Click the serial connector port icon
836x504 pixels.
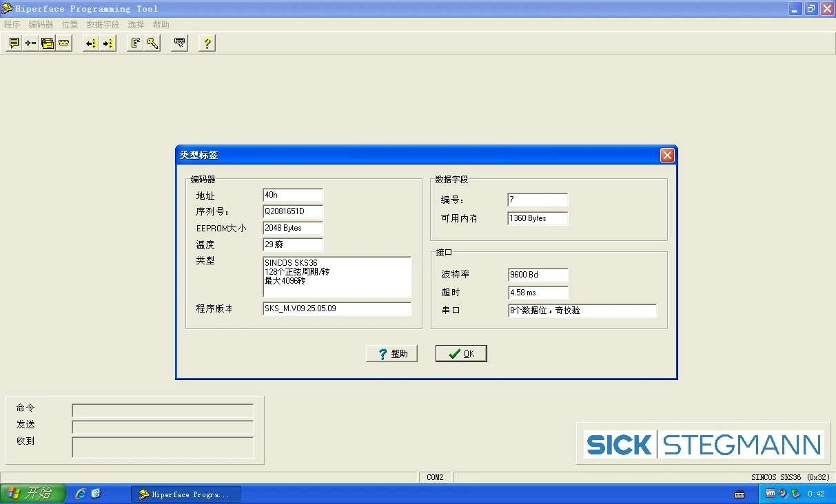pyautogui.click(x=63, y=43)
